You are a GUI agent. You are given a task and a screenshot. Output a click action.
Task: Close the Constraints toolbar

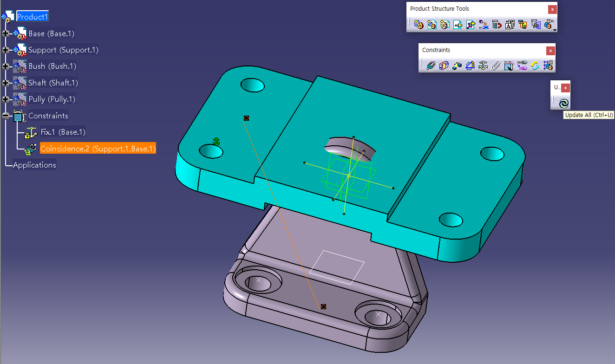550,51
